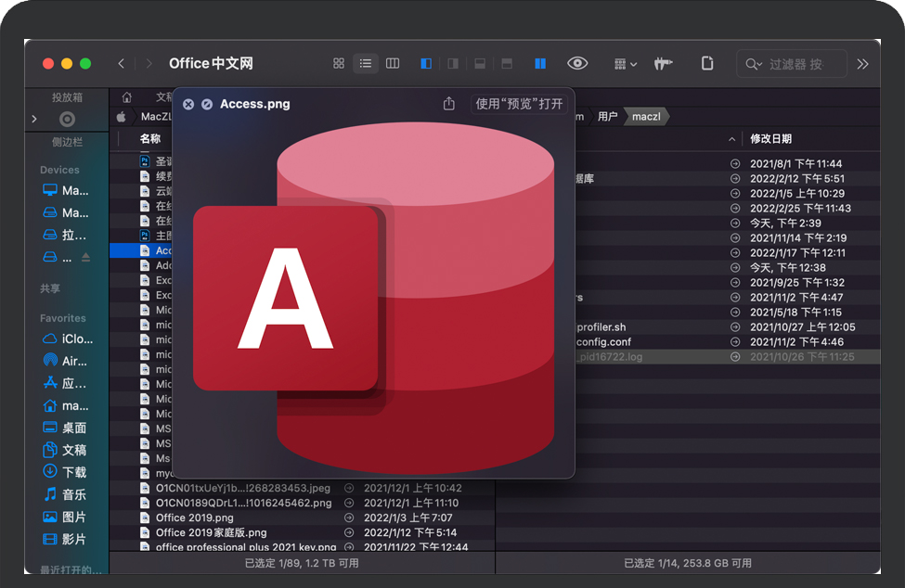This screenshot has height=588, width=905.
Task: Open the grid arrange dropdown menu
Action: pyautogui.click(x=626, y=64)
